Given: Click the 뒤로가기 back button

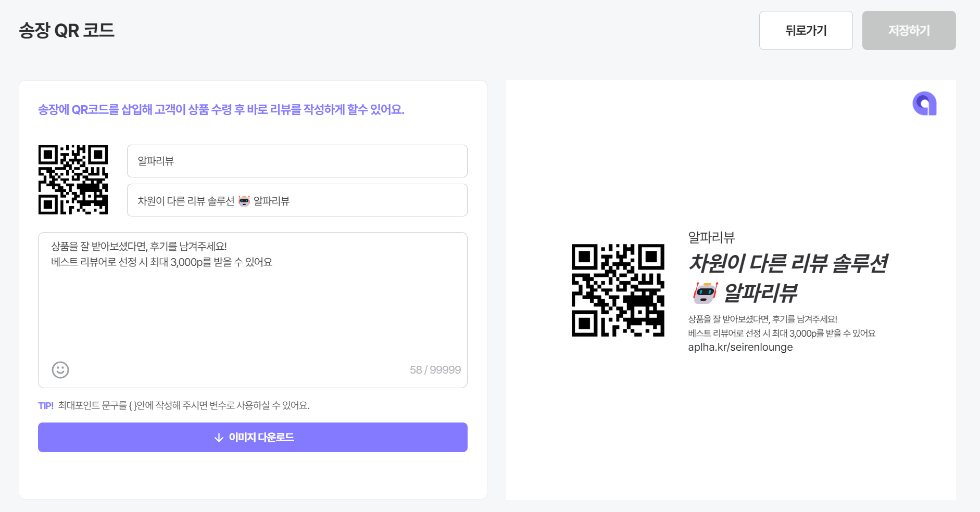Looking at the screenshot, I should pos(806,31).
